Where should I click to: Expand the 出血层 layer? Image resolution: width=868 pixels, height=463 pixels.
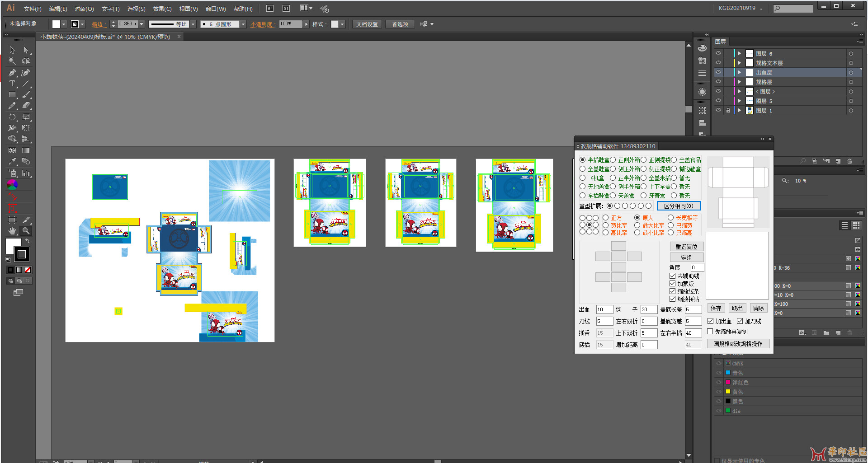tap(740, 72)
